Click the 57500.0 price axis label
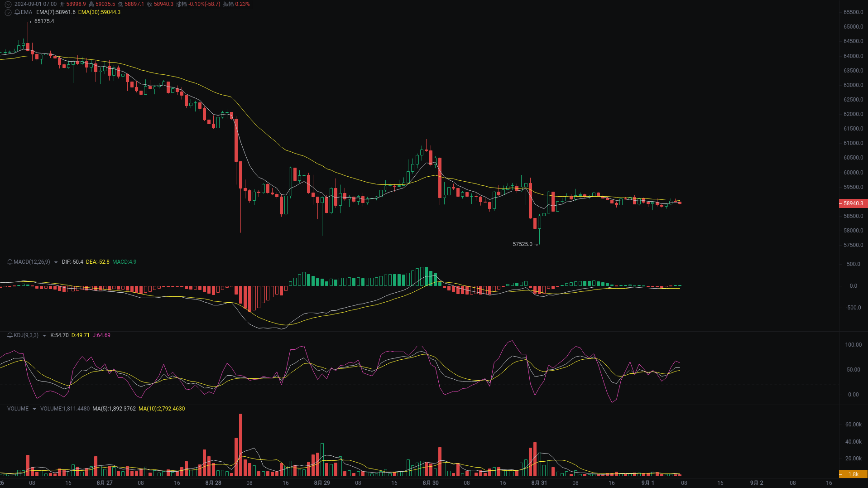868x488 pixels. (x=854, y=245)
